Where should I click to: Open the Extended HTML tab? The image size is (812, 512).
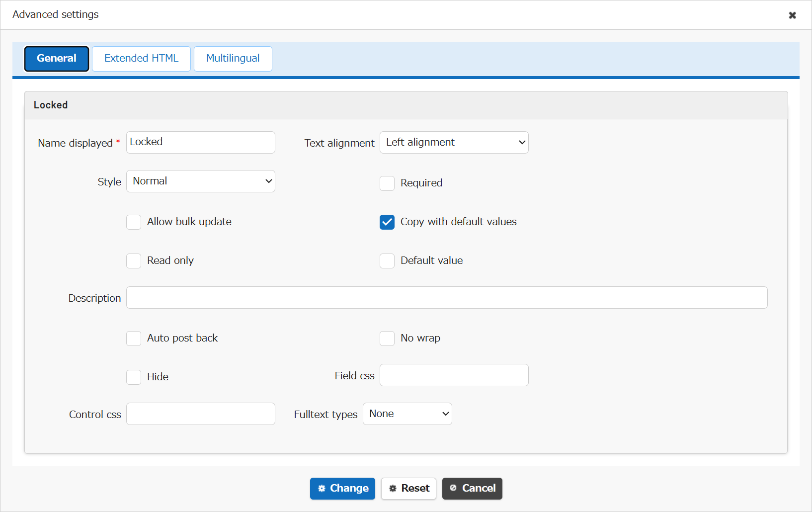141,59
